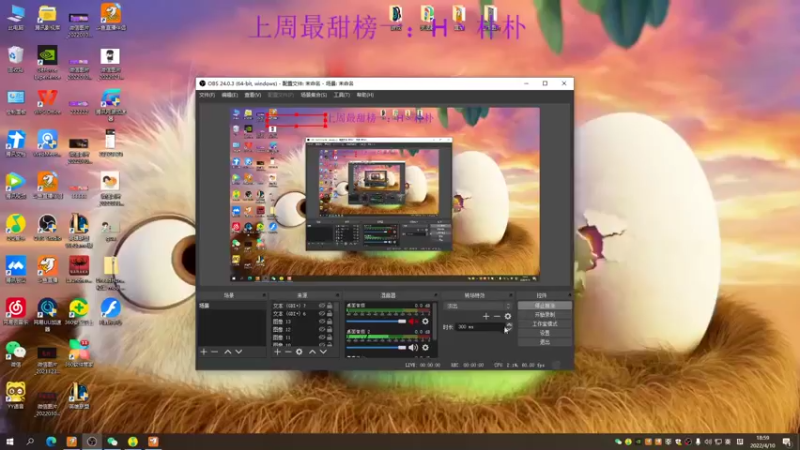Open first mixer channel gear settings
The width and height of the screenshot is (800, 450).
click(425, 321)
